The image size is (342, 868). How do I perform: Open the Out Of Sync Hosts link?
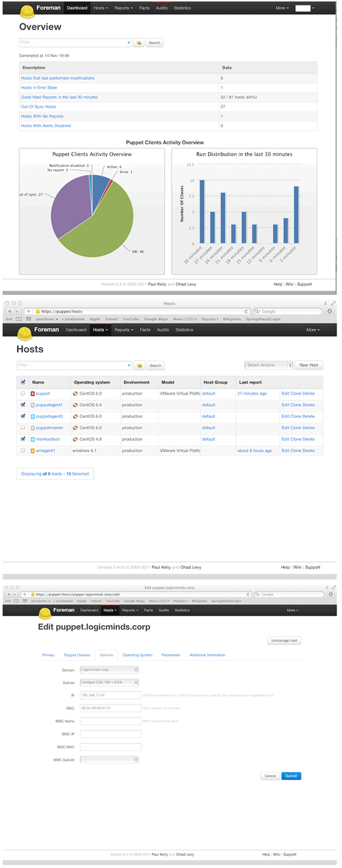[38, 107]
